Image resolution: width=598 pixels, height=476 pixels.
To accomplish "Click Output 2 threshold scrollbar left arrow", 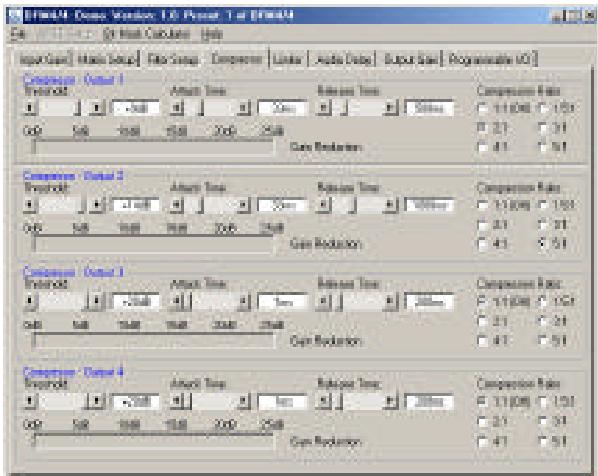I will click(30, 205).
